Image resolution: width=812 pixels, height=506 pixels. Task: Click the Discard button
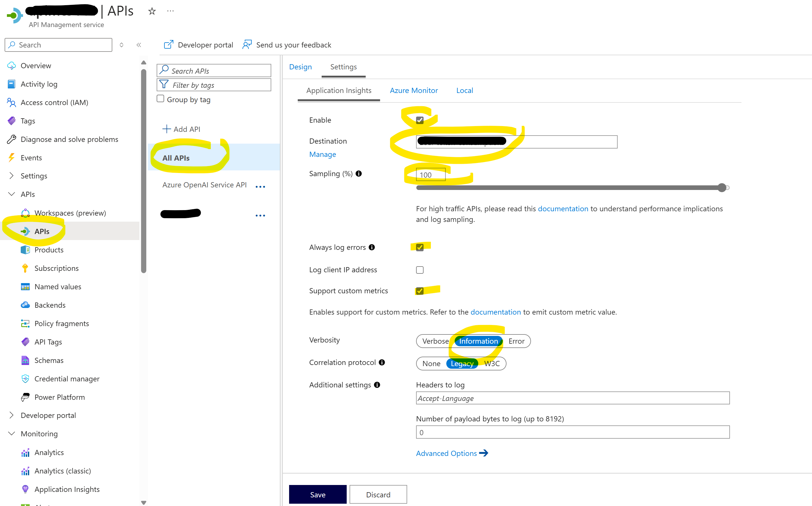pos(378,494)
